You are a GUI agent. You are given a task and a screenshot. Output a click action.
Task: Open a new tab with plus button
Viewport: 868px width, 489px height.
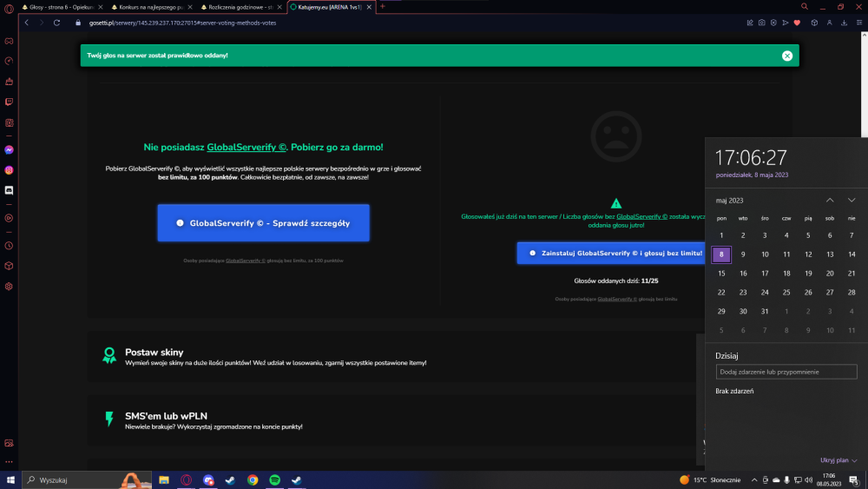(x=383, y=7)
